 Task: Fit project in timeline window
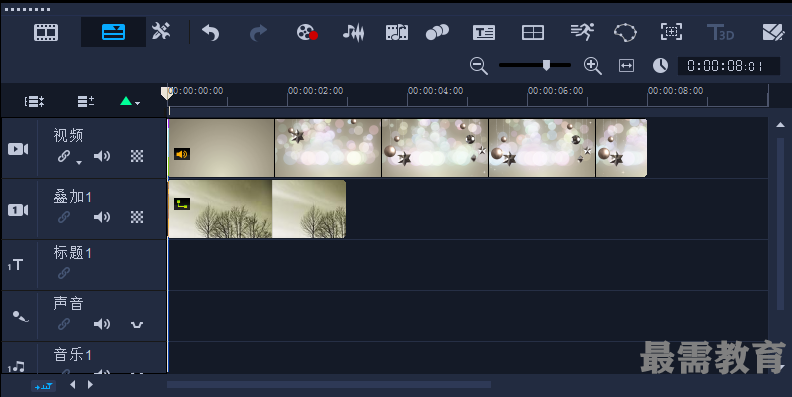coord(626,66)
